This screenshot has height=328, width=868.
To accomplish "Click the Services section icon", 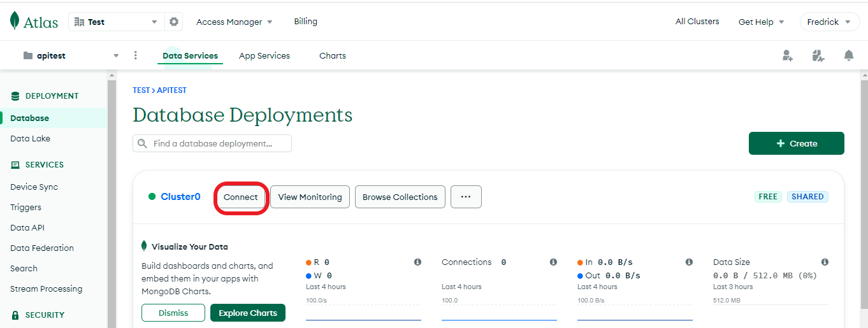I will (15, 165).
